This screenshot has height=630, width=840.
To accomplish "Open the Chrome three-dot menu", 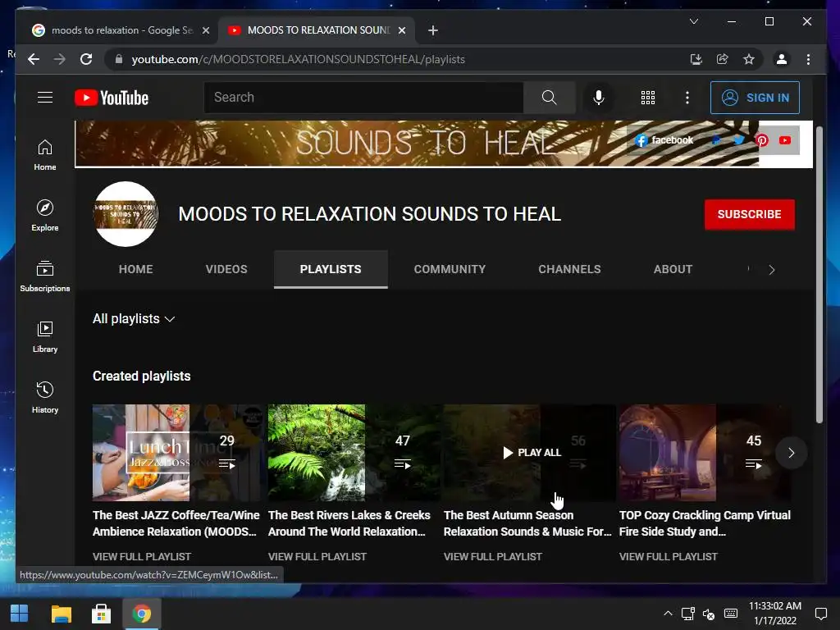I will pos(808,59).
